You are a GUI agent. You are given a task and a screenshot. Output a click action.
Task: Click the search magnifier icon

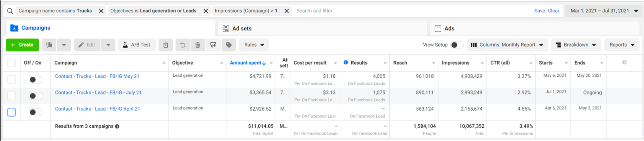[x=10, y=11]
